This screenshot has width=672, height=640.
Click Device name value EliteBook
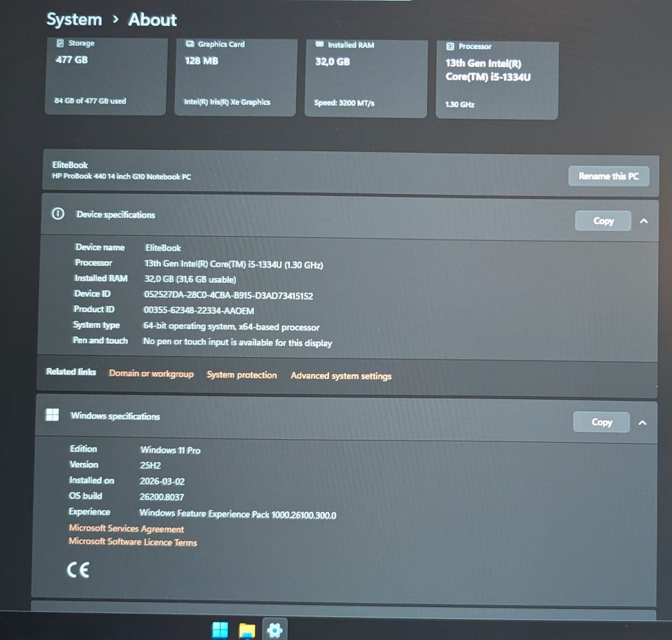coord(163,248)
